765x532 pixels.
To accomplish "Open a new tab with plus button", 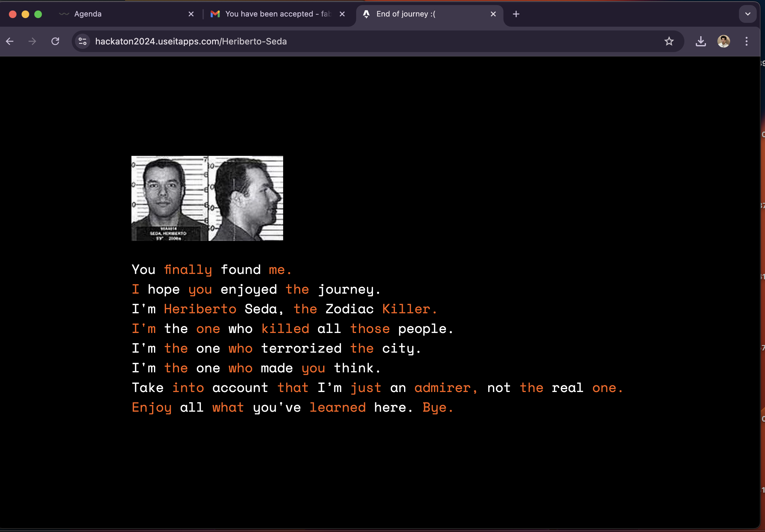I will pos(516,14).
